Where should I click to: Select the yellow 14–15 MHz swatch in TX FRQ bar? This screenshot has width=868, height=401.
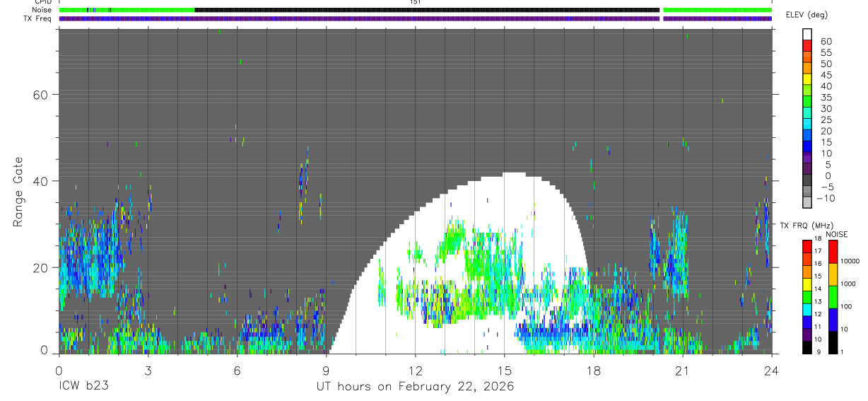tap(807, 284)
